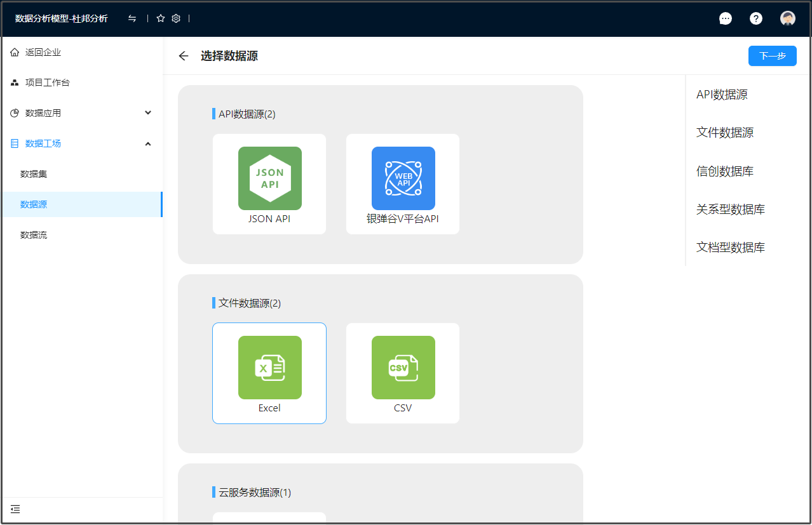This screenshot has height=525, width=812.
Task: Open the chat messages icon
Action: [x=725, y=18]
